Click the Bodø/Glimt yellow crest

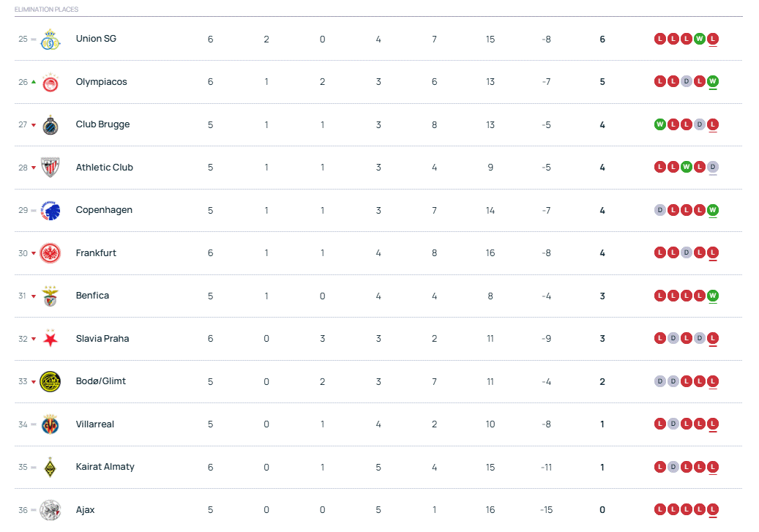tap(50, 381)
